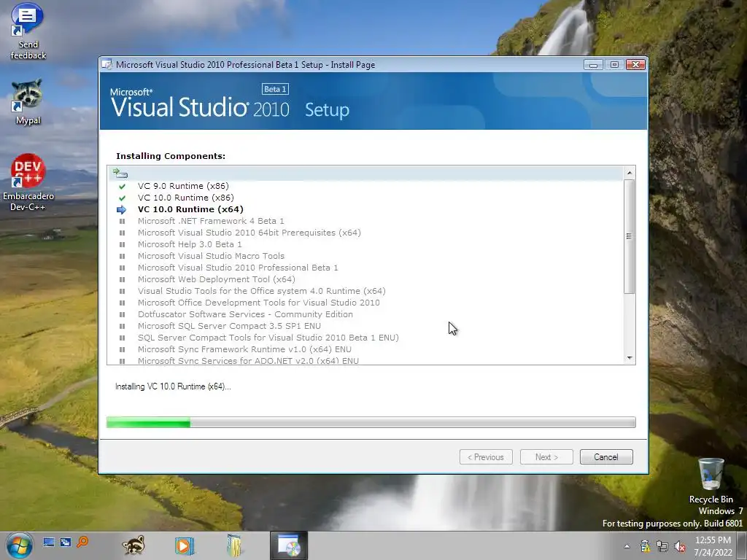Image resolution: width=747 pixels, height=560 pixels.
Task: Click pending icon beside Visual Studio Macro Tools
Action: tap(122, 256)
